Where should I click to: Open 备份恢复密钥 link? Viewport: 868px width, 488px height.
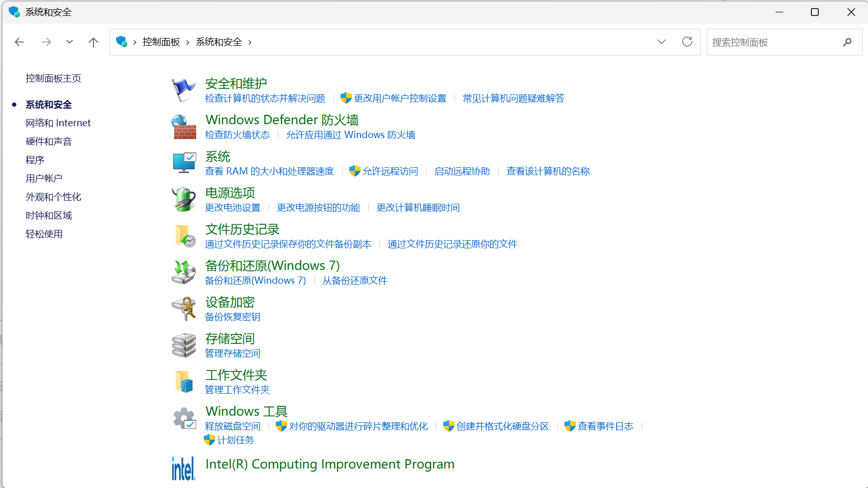233,317
